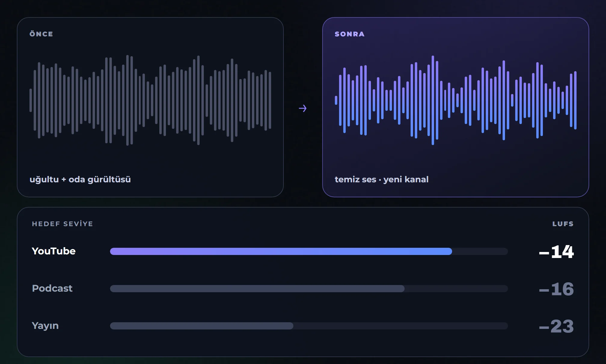Viewport: 606px width, 364px height.
Task: Click the grey Önce waveform
Action: tap(150, 100)
